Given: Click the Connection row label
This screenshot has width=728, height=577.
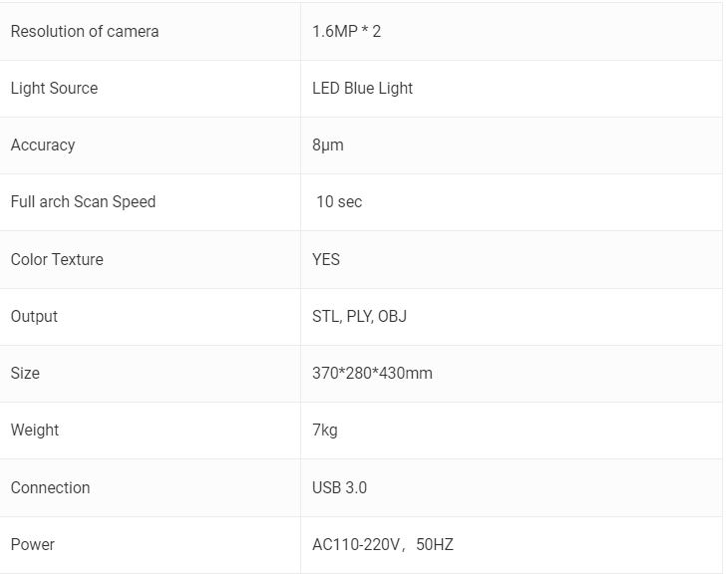Looking at the screenshot, I should coord(50,488).
